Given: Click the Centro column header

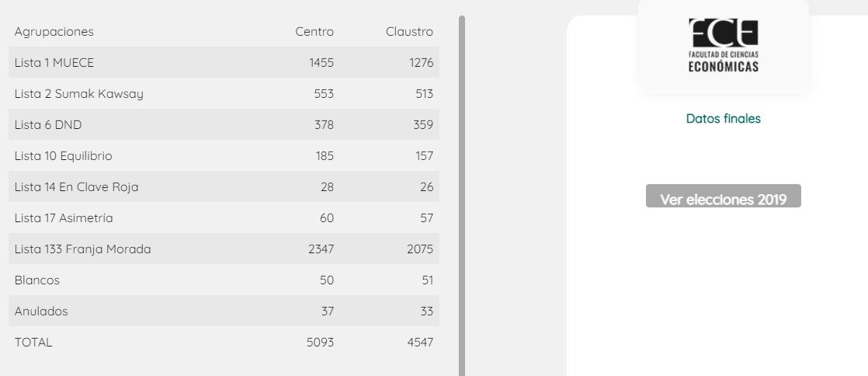Looking at the screenshot, I should point(314,32).
